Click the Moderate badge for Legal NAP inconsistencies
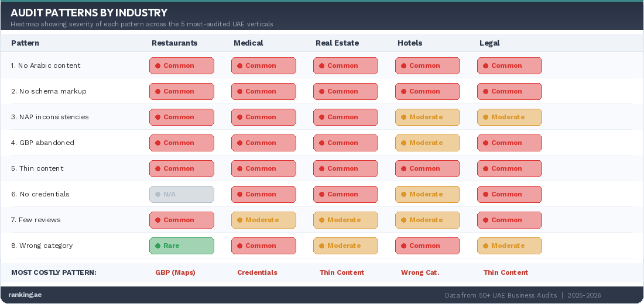The height and width of the screenshot is (304, 644). 509,117
